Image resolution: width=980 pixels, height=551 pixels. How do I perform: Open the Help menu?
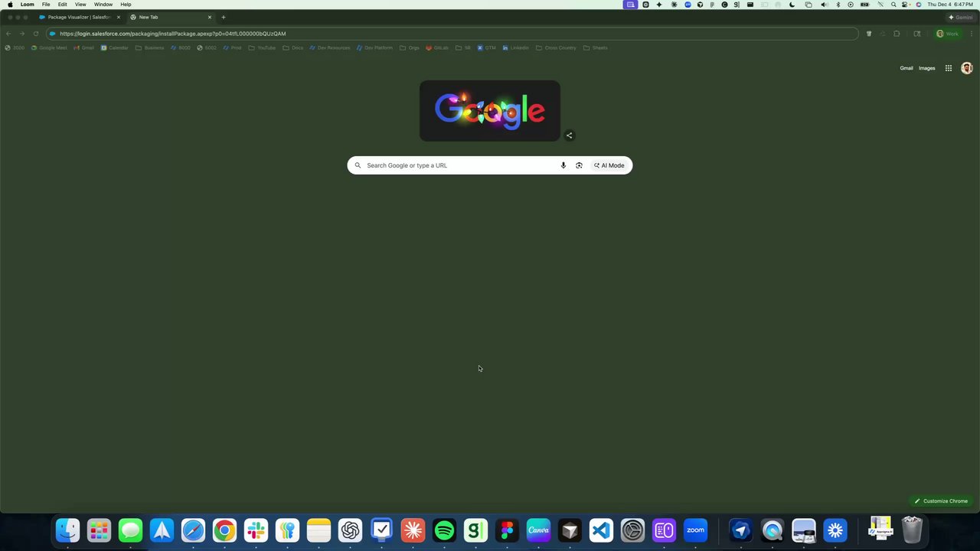[126, 5]
